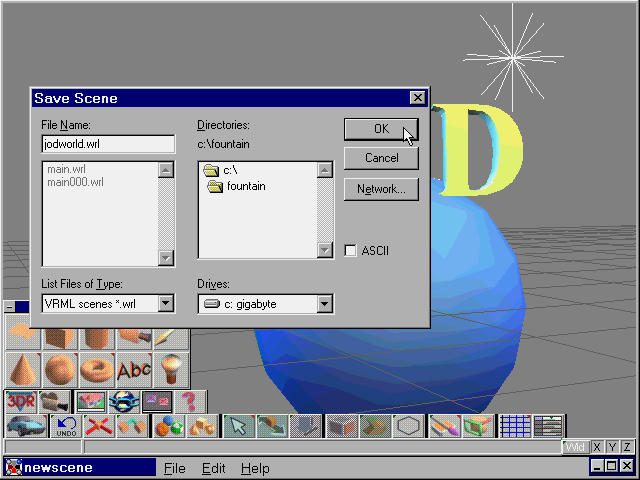Toggle the X axis button
The image size is (640, 480).
click(x=597, y=447)
